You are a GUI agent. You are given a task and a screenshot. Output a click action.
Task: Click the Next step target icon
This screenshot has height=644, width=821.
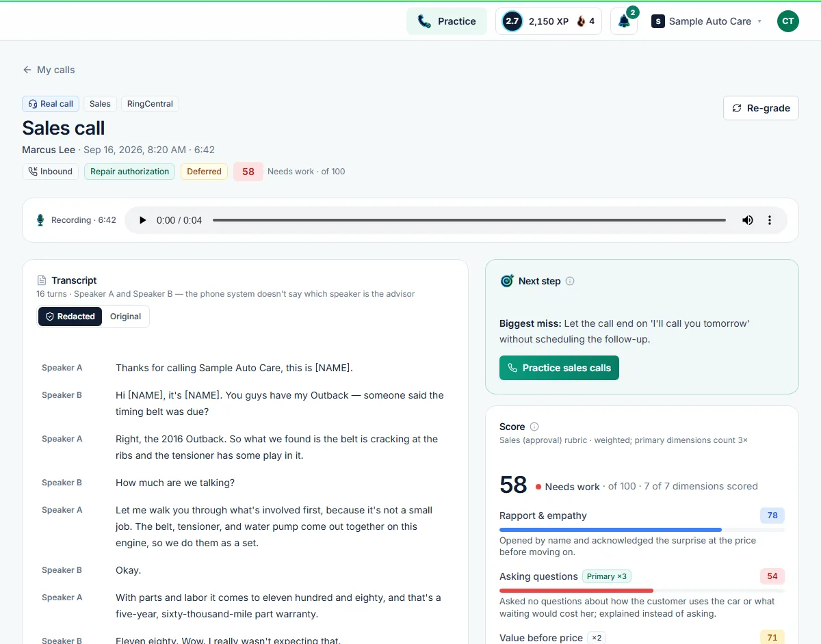point(507,281)
